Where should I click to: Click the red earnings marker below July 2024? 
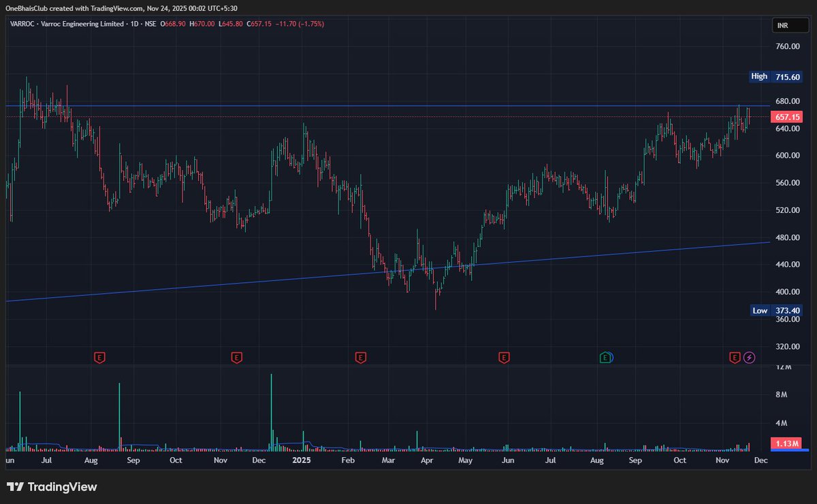(100, 356)
